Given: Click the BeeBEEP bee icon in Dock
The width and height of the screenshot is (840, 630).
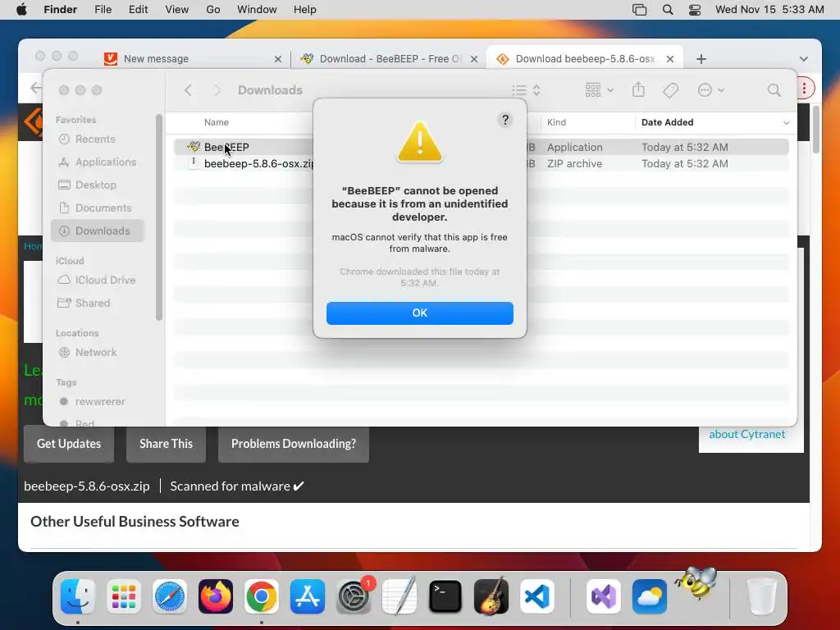Looking at the screenshot, I should pyautogui.click(x=696, y=583).
